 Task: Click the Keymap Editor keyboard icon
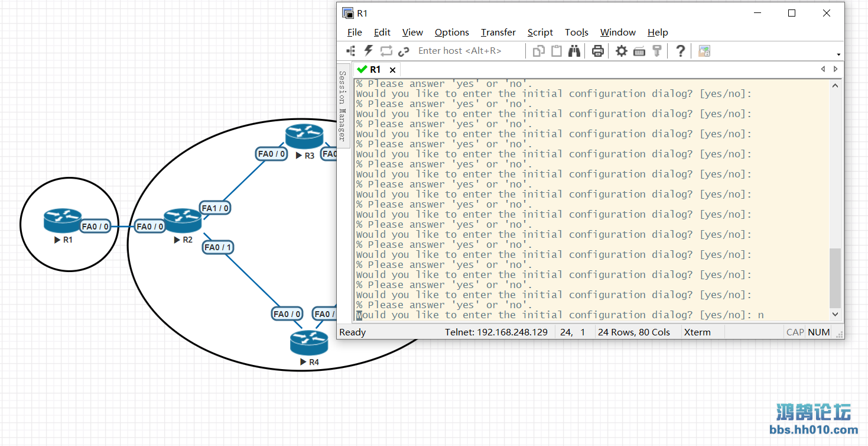pos(639,51)
